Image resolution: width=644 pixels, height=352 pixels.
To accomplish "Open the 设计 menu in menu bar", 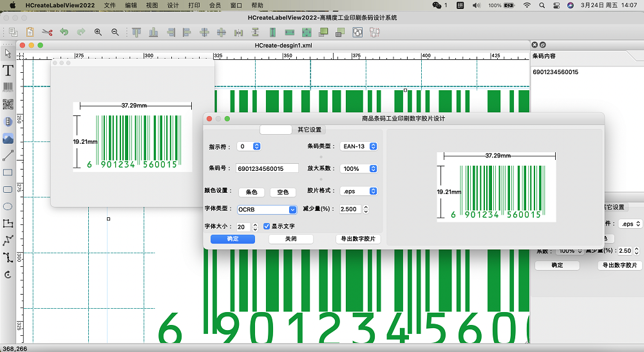I will (x=173, y=5).
